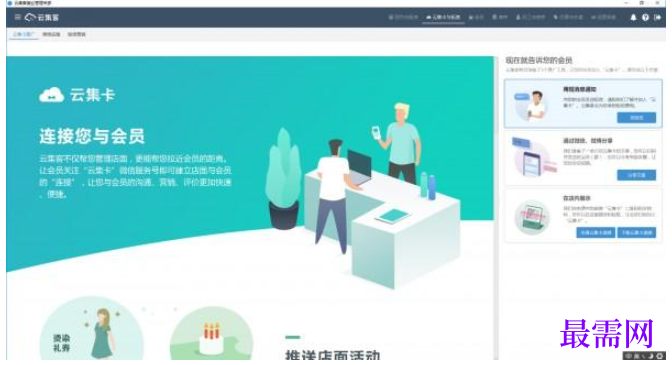Click the 推送店面活动 heading
This screenshot has width=672, height=365.
333,355
